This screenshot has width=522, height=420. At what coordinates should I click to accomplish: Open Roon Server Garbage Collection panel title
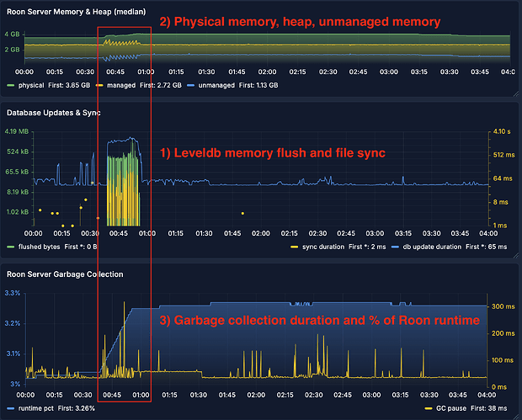65,274
